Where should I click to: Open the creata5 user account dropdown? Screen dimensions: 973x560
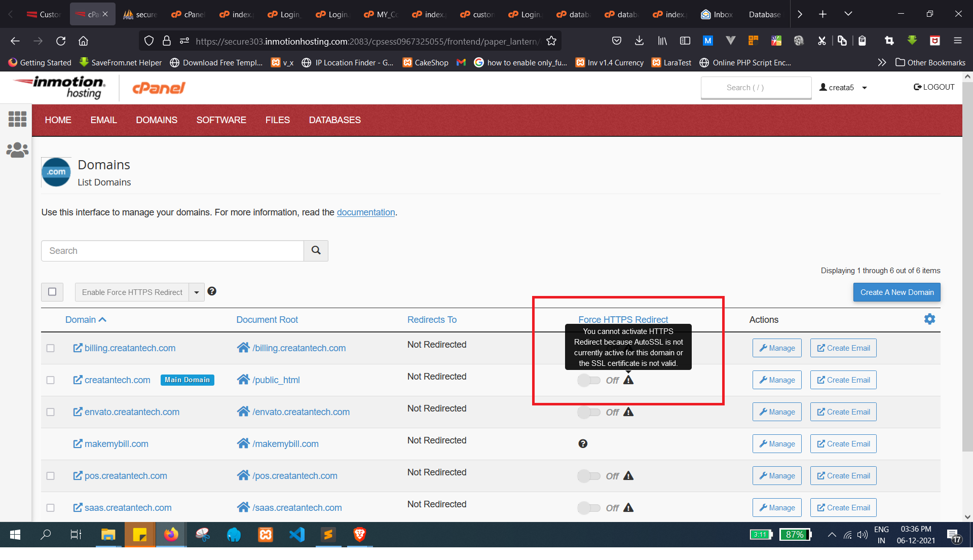click(x=844, y=88)
